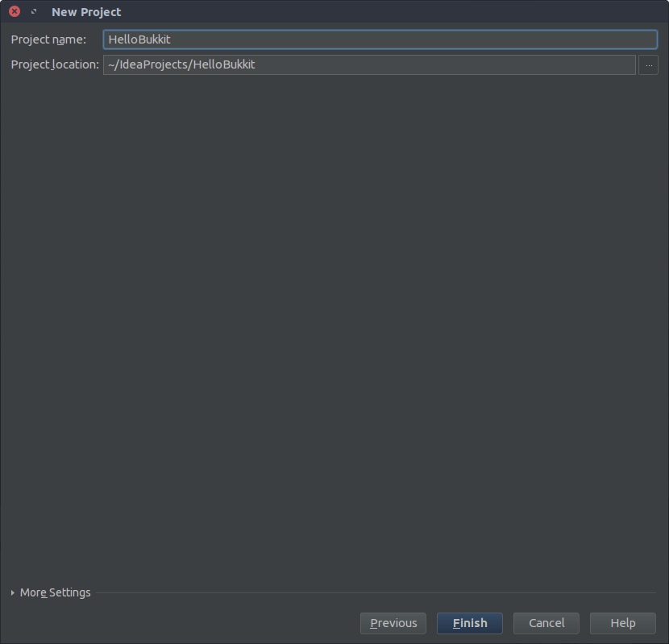Close the New Project dialog window
The image size is (669, 644).
(15, 12)
